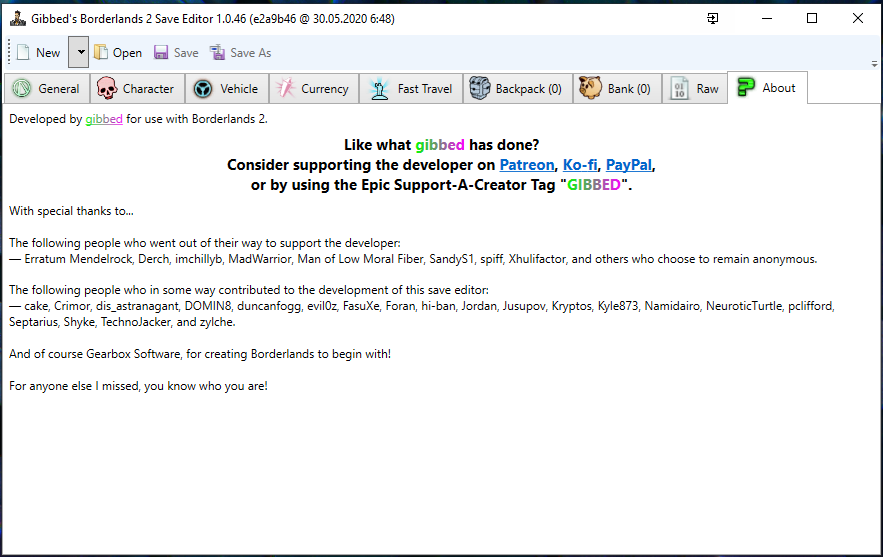Viewport: 883px width, 557px height.
Task: Click the "With special thanks to..." text
Action: tap(72, 211)
